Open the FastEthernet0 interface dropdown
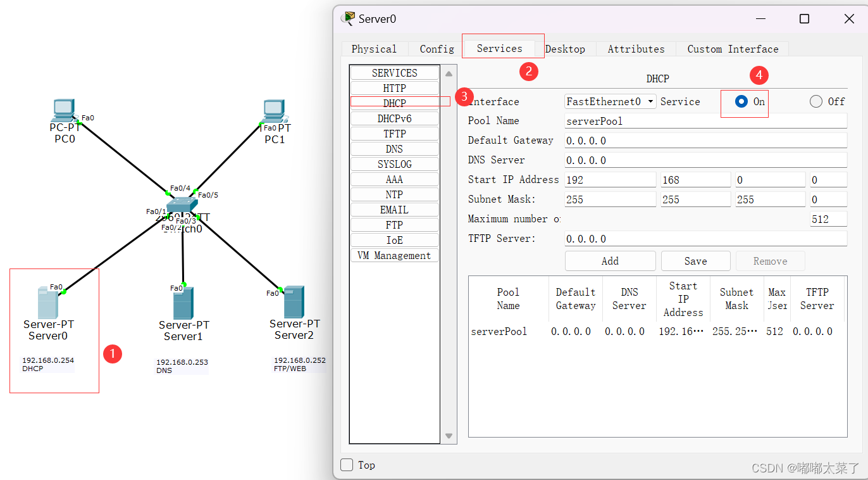This screenshot has height=480, width=868. [x=611, y=101]
